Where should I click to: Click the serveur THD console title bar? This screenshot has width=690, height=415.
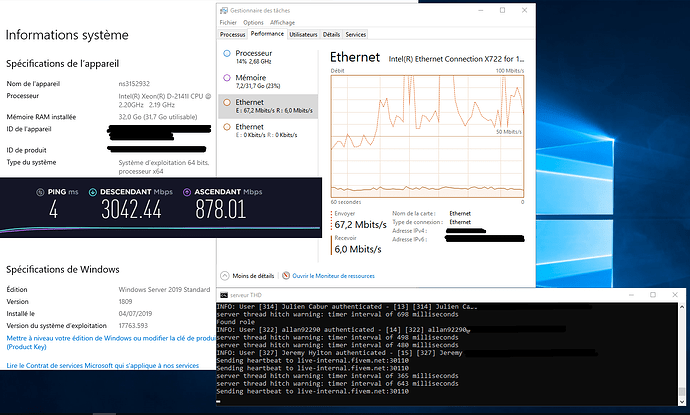(x=451, y=295)
